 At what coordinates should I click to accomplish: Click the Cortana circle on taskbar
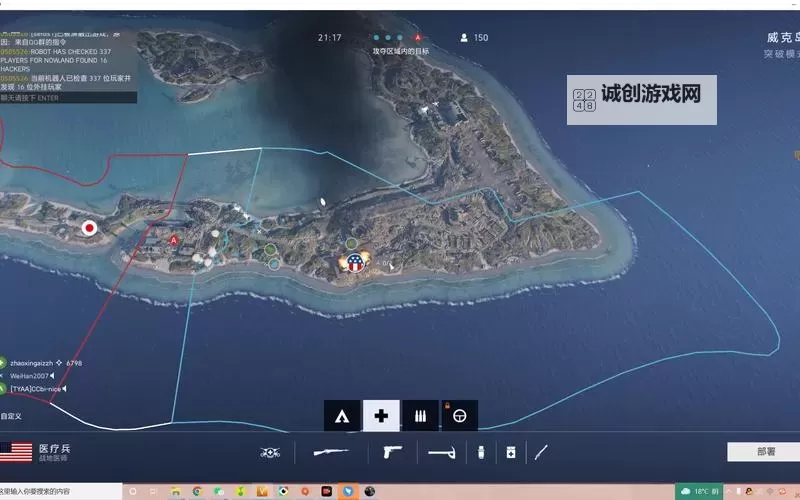coord(133,491)
